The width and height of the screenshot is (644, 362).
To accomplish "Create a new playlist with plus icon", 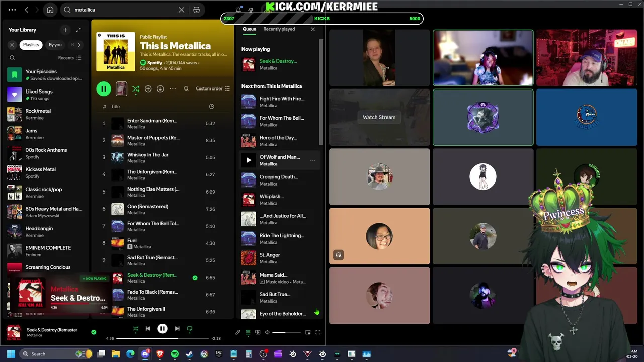I will click(x=65, y=30).
